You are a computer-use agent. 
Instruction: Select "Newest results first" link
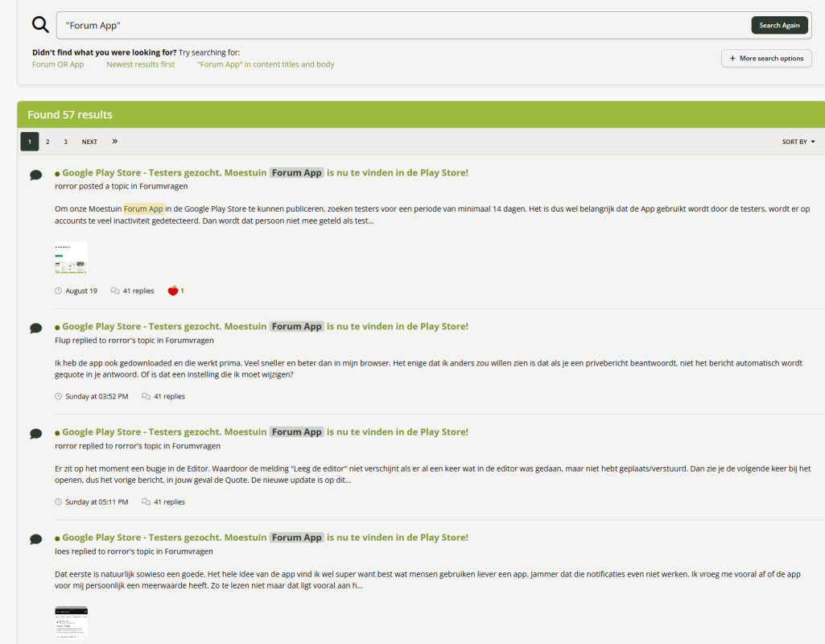140,64
